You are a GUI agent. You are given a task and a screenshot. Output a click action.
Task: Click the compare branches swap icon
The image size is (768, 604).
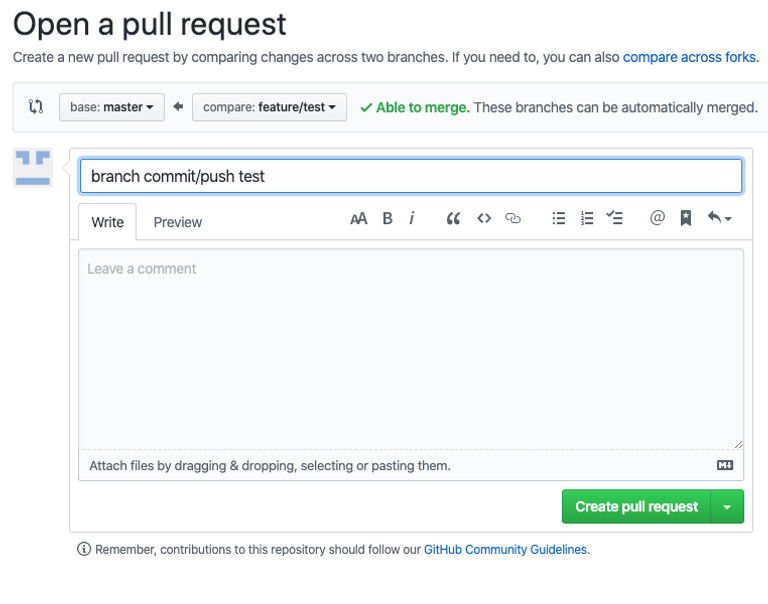click(36, 106)
